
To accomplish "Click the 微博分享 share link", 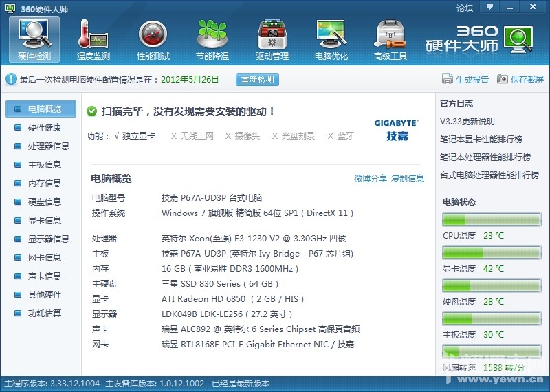I will 370,179.
